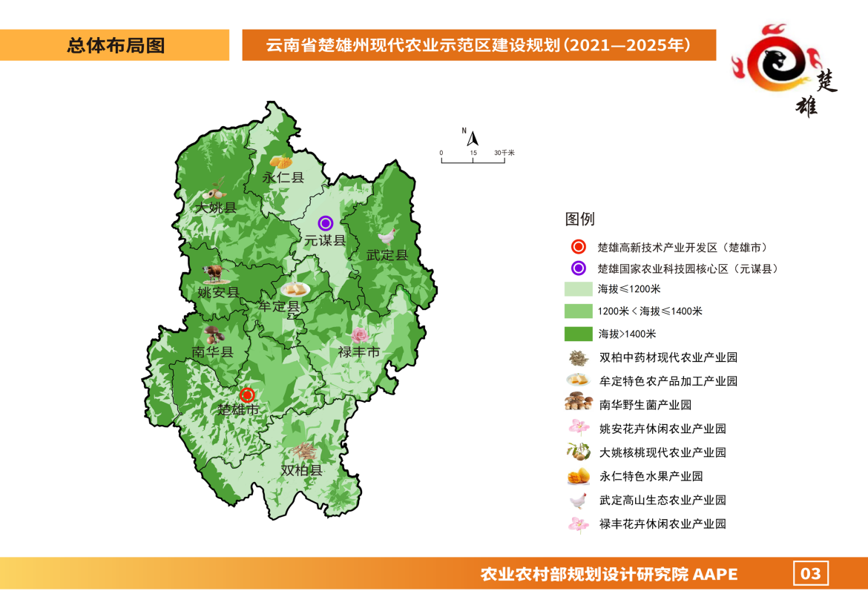Click the page number 03 box
868x614 pixels.
coord(811,573)
